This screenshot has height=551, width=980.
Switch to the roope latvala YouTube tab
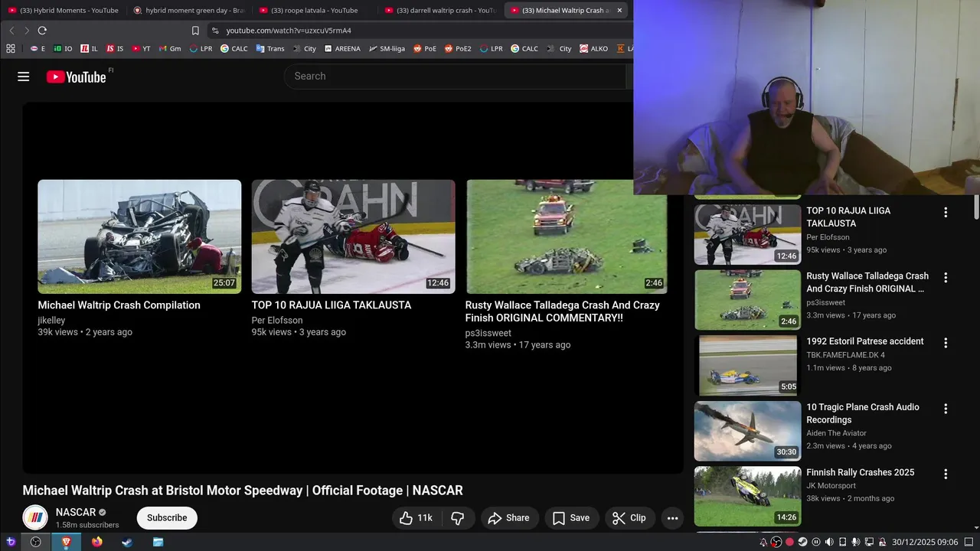(314, 10)
